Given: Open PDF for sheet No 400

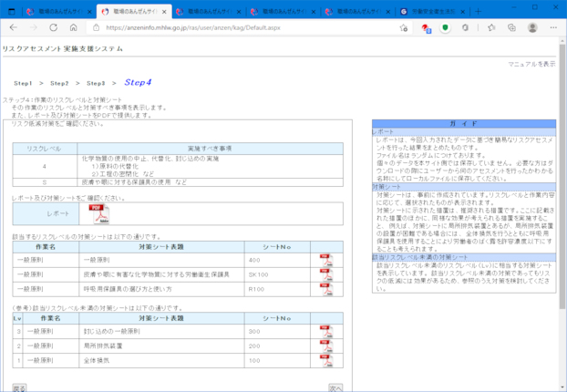Looking at the screenshot, I should (x=326, y=260).
